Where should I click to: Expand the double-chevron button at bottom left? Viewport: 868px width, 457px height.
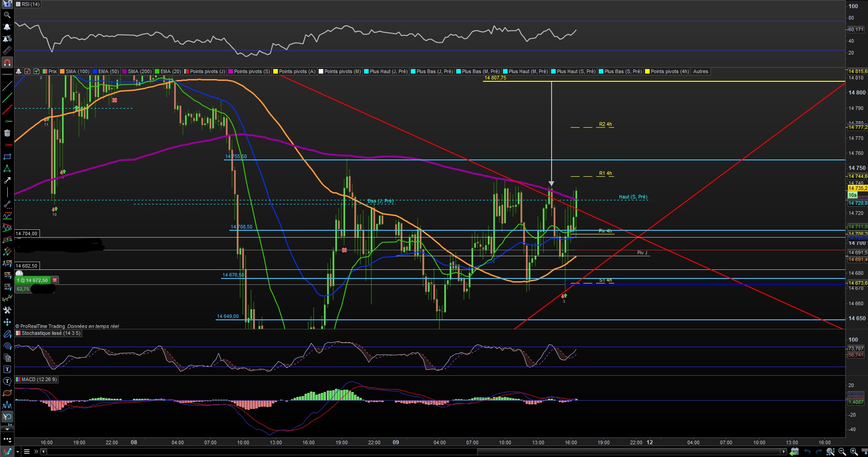coord(36,452)
